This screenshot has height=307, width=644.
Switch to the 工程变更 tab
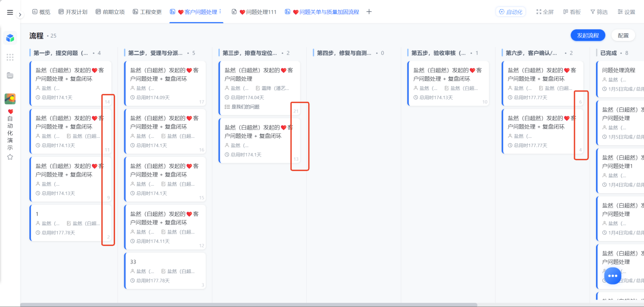[x=147, y=12]
